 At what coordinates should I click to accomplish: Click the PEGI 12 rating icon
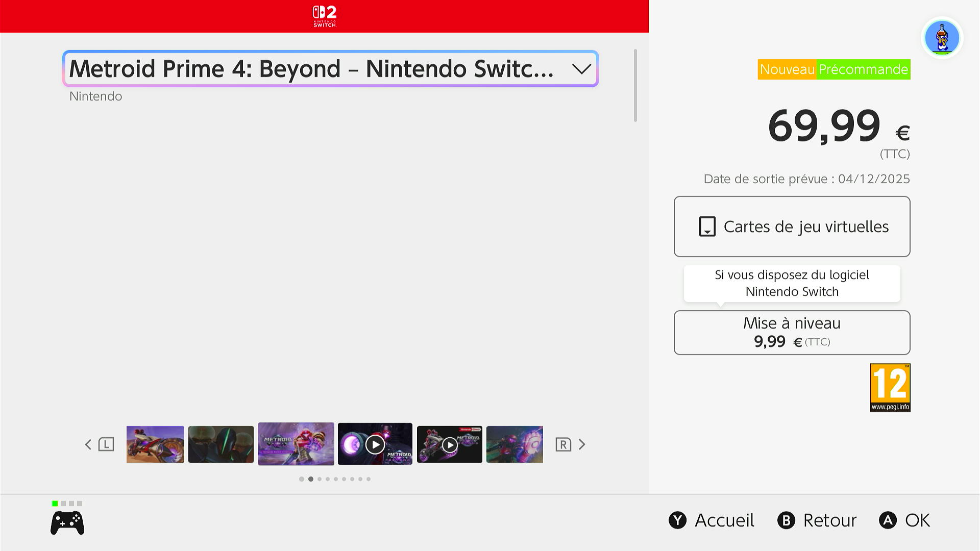(x=890, y=388)
